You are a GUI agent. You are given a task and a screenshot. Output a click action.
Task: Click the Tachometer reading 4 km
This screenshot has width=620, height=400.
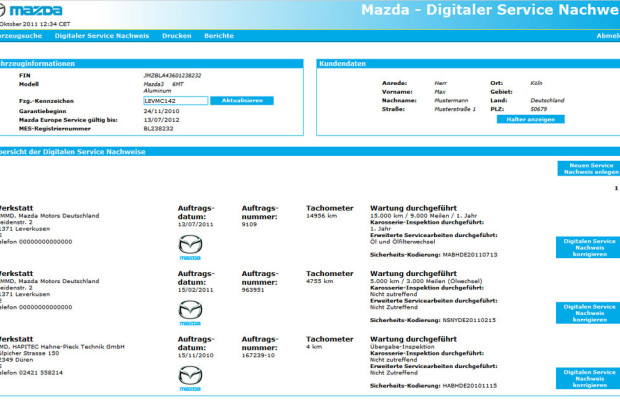tap(314, 347)
